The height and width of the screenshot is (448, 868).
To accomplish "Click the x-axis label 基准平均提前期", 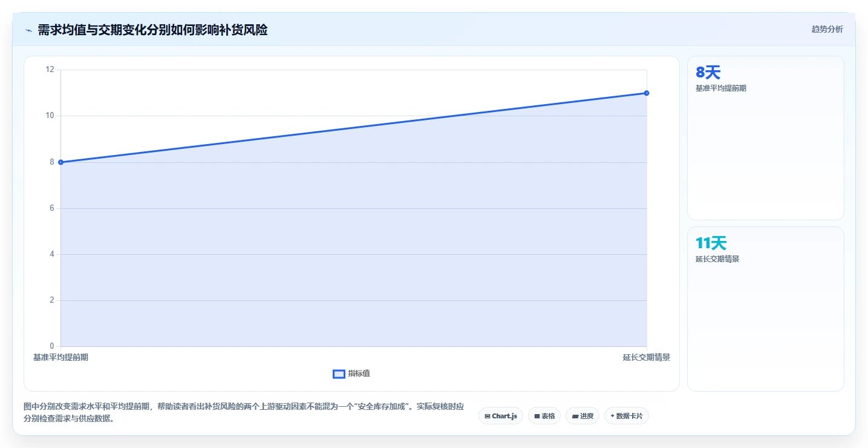I will click(x=60, y=357).
